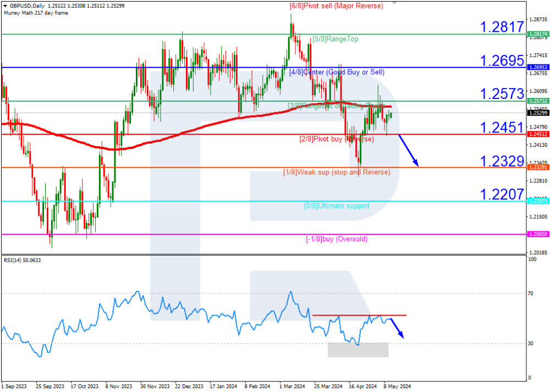The image size is (550, 392).
Task: Select the gray rectangle in RSI panel
Action: point(358,350)
